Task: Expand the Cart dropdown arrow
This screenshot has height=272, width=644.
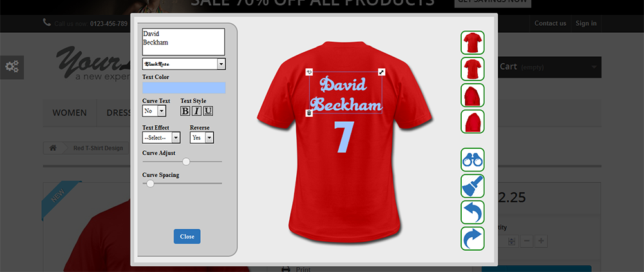Action: tap(594, 68)
